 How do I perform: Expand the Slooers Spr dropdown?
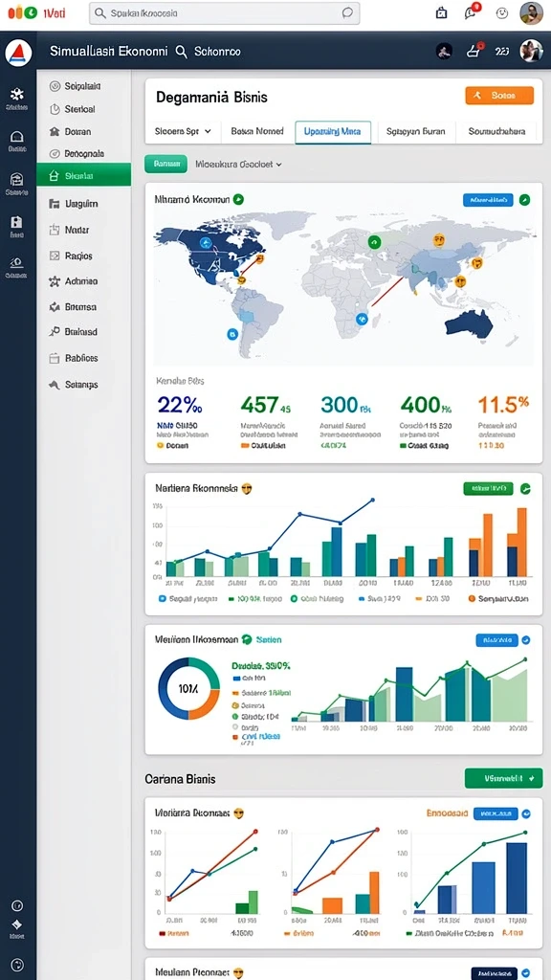click(x=183, y=131)
